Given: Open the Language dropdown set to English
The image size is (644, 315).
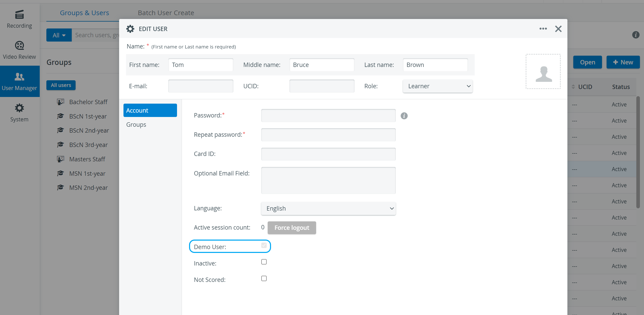Looking at the screenshot, I should coord(328,209).
